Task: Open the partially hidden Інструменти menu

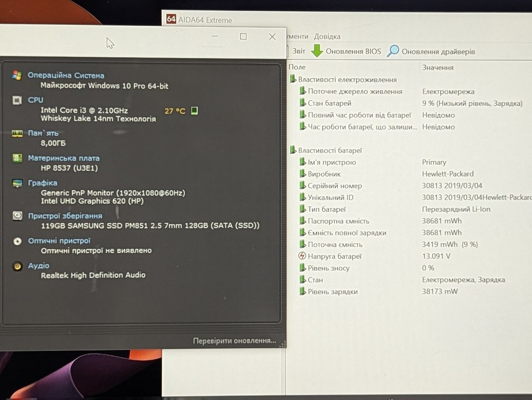Action: click(x=298, y=37)
